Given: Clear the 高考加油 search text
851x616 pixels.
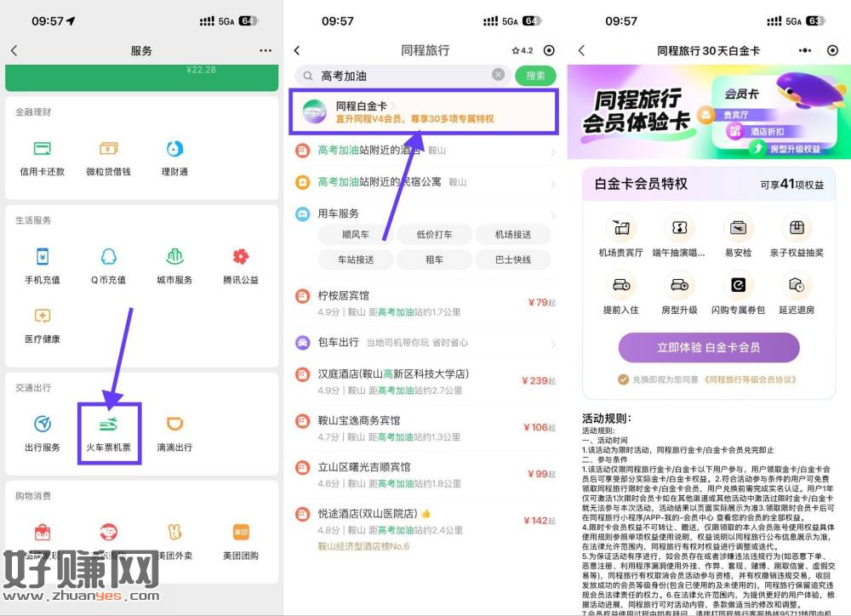Looking at the screenshot, I should [498, 75].
